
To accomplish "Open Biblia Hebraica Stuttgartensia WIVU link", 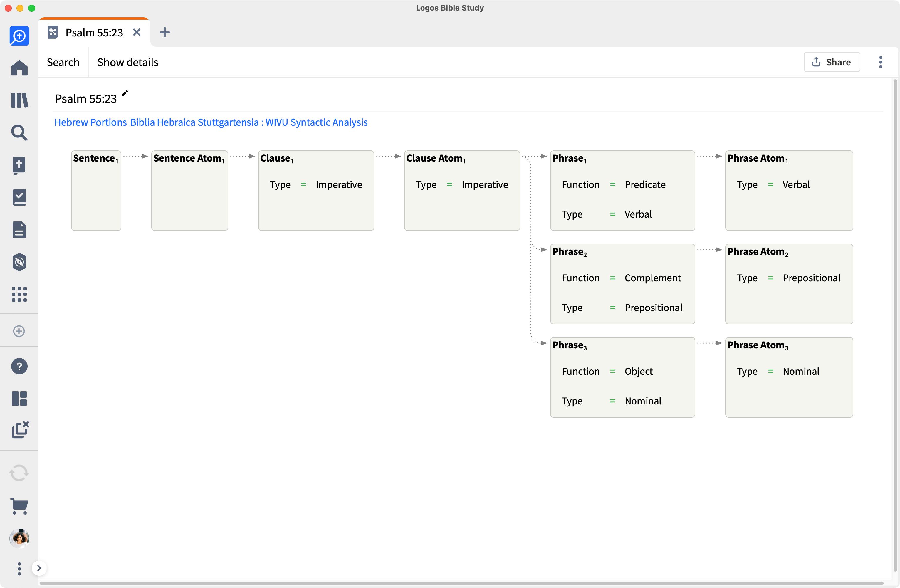I will point(249,122).
